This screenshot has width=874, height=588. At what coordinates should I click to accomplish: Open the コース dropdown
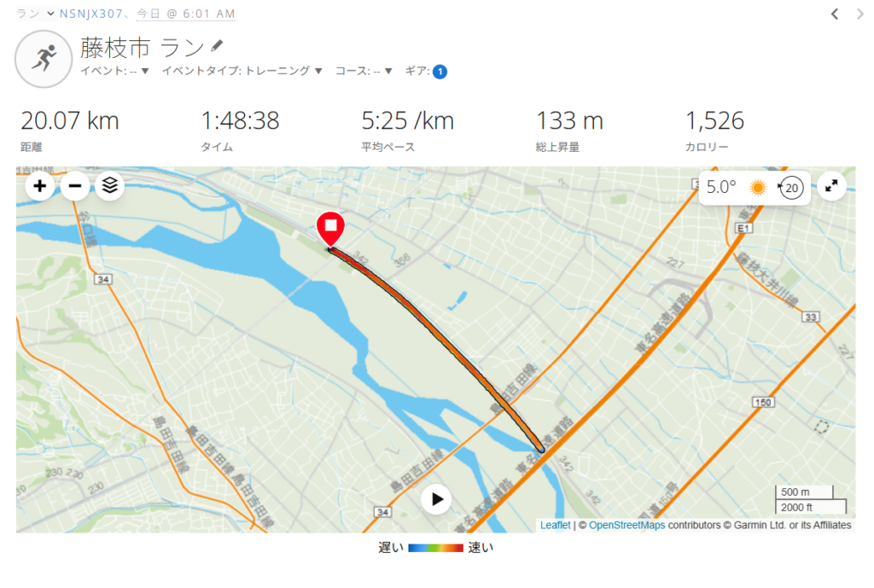tap(364, 71)
